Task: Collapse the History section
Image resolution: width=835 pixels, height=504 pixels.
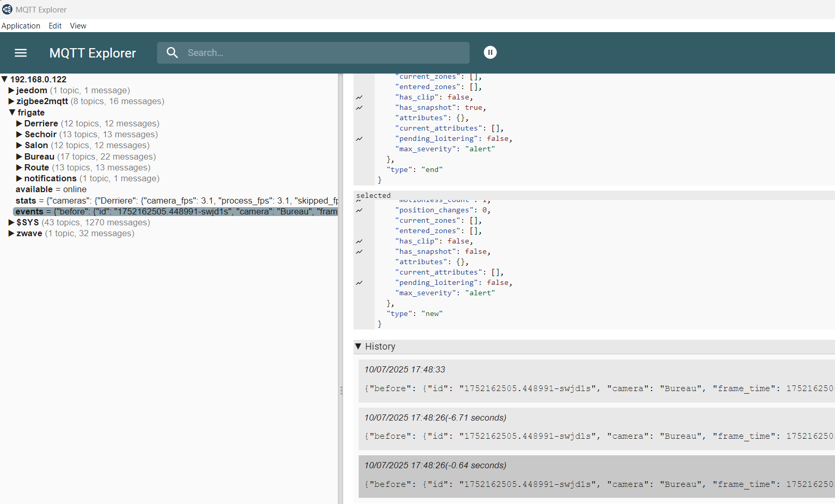Action: pos(358,346)
